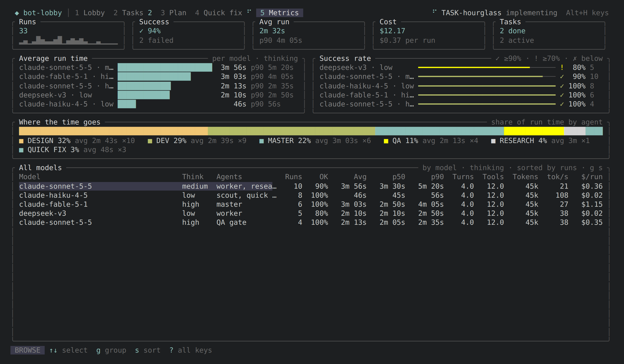Click the tok/s column header

click(557, 177)
